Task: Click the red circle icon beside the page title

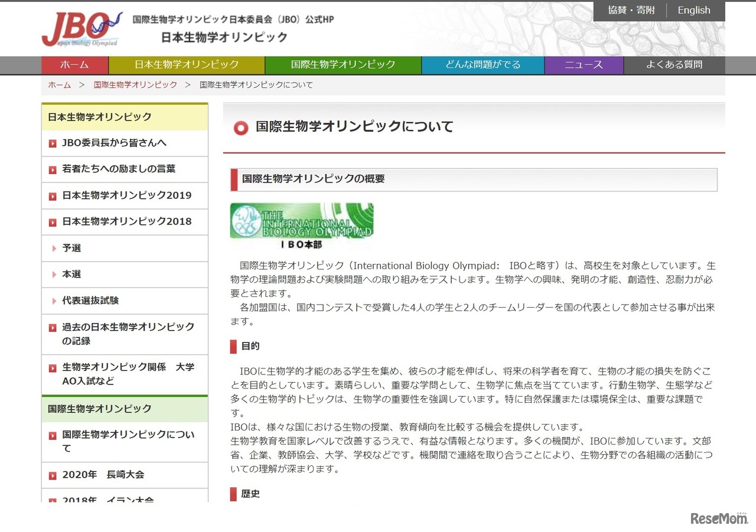Action: click(240, 128)
